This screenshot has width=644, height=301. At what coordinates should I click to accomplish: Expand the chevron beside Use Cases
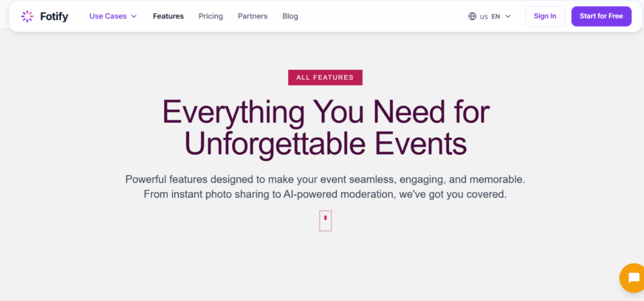(134, 16)
